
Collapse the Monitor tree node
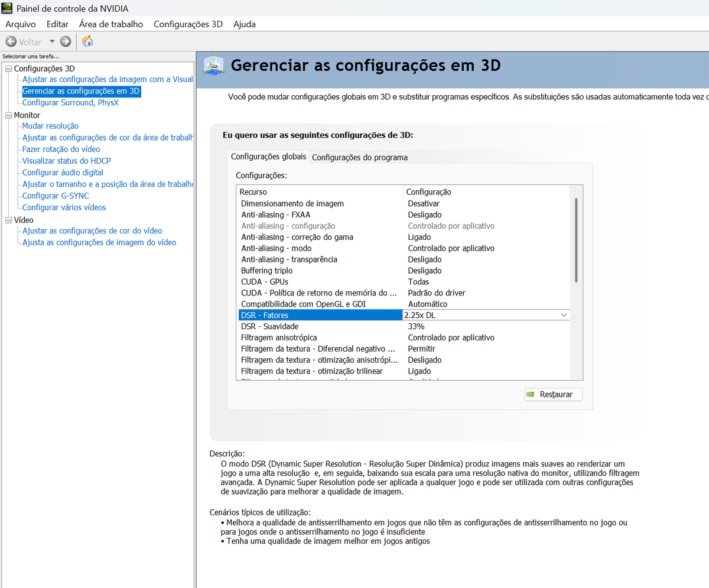pyautogui.click(x=8, y=115)
